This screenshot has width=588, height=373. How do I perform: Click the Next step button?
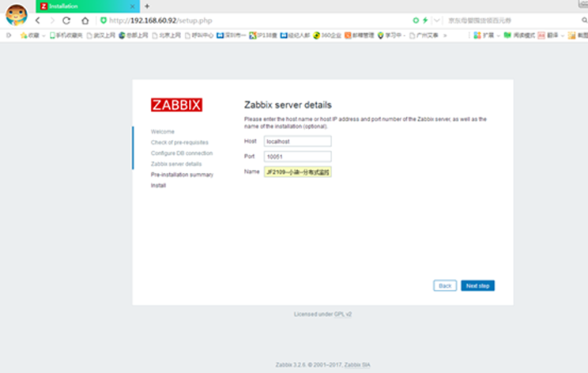click(477, 285)
